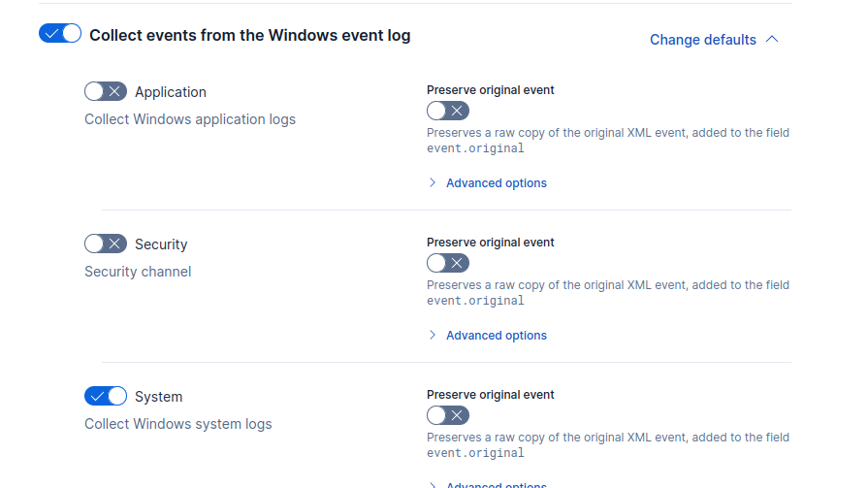The width and height of the screenshot is (868, 488).
Task: Click the Change defaults link
Action: tap(702, 40)
